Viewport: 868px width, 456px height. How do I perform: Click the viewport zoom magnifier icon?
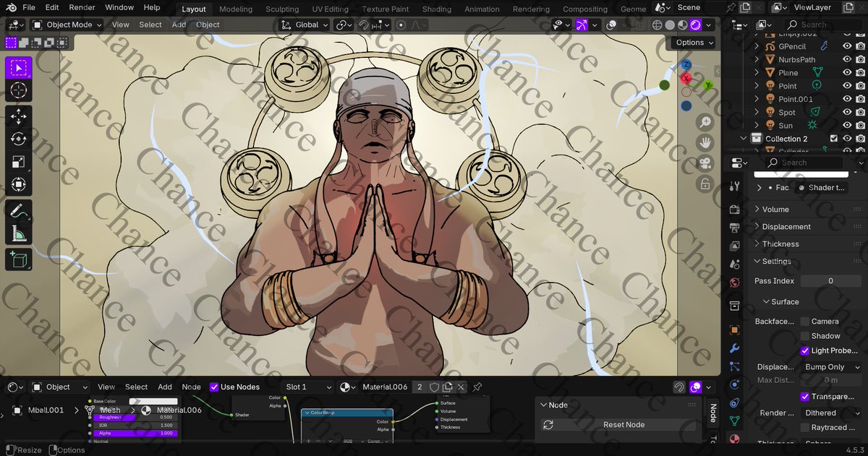click(705, 123)
